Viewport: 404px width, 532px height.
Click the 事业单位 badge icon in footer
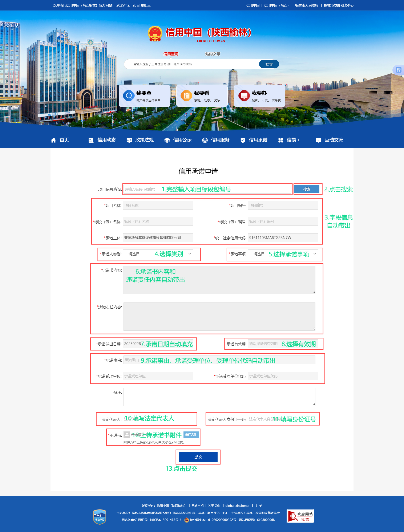pos(100,517)
